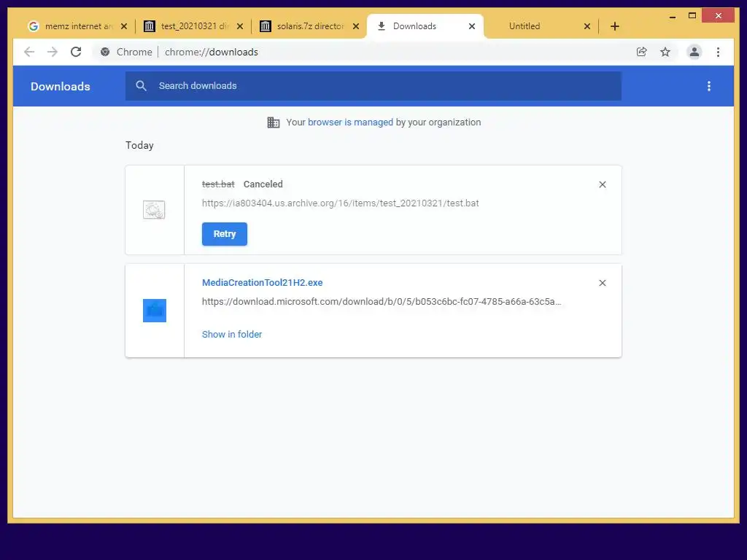Close the Downloads tab
This screenshot has height=560, width=747.
tap(472, 26)
